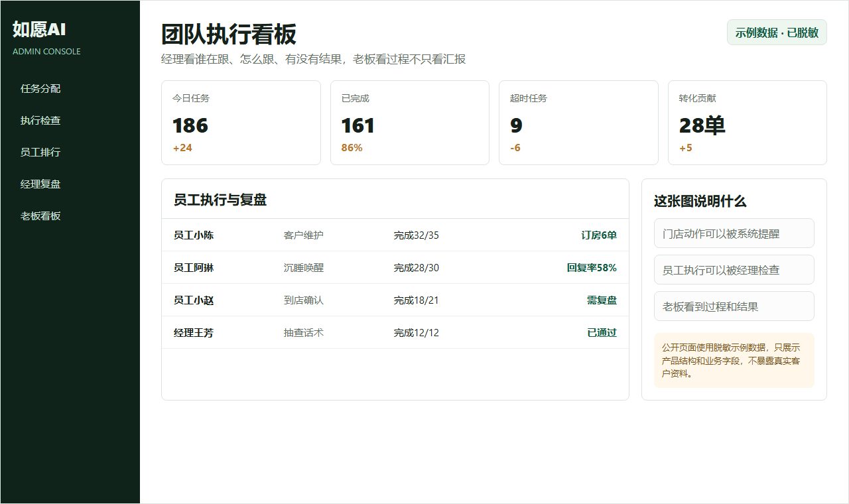849x504 pixels.
Task: Click the 86% completion rate
Action: [x=352, y=148]
